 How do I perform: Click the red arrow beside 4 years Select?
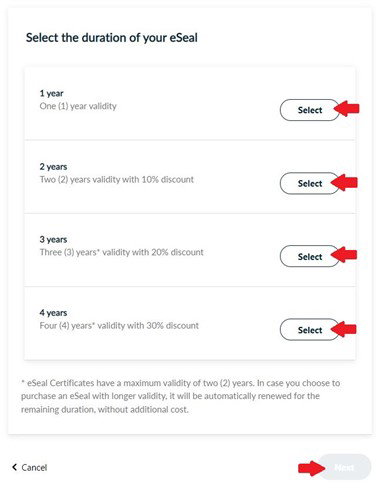344,330
